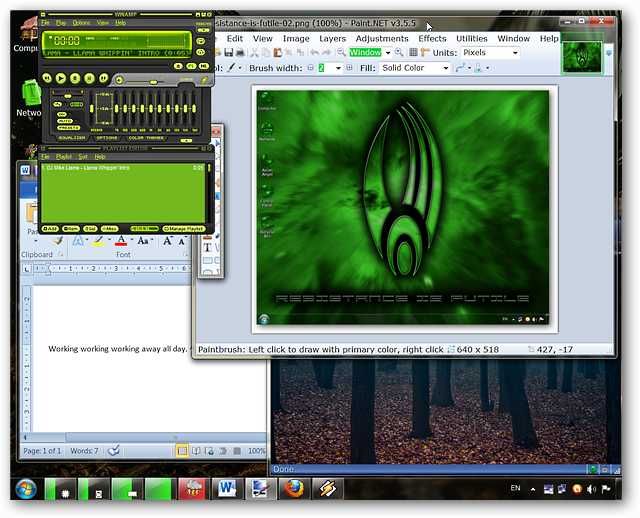
Task: Click Print icon in Paint.NET toolbar
Action: click(x=240, y=52)
